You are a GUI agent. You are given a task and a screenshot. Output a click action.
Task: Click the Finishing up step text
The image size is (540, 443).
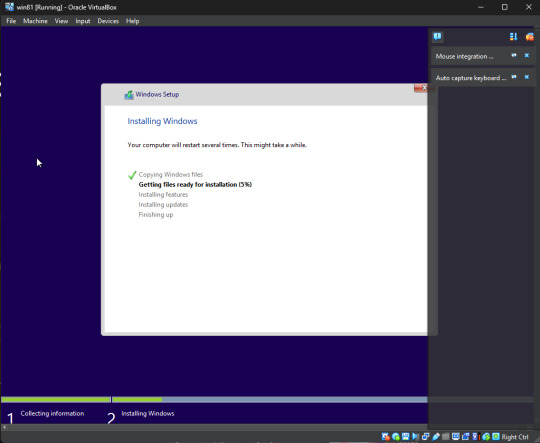(x=156, y=215)
